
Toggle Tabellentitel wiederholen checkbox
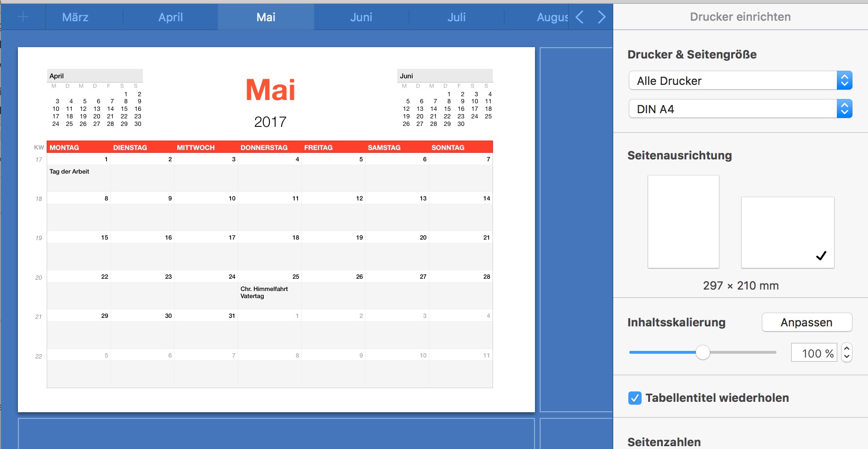[x=635, y=398]
